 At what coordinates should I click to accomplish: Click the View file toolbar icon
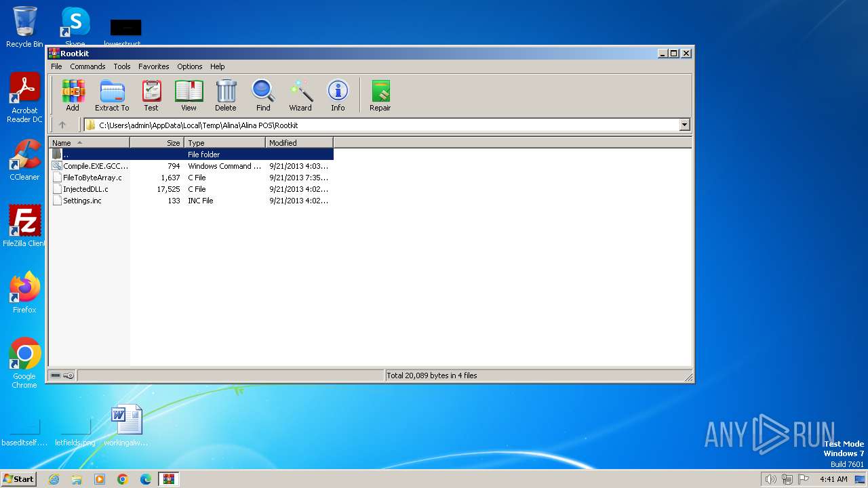pyautogui.click(x=189, y=95)
